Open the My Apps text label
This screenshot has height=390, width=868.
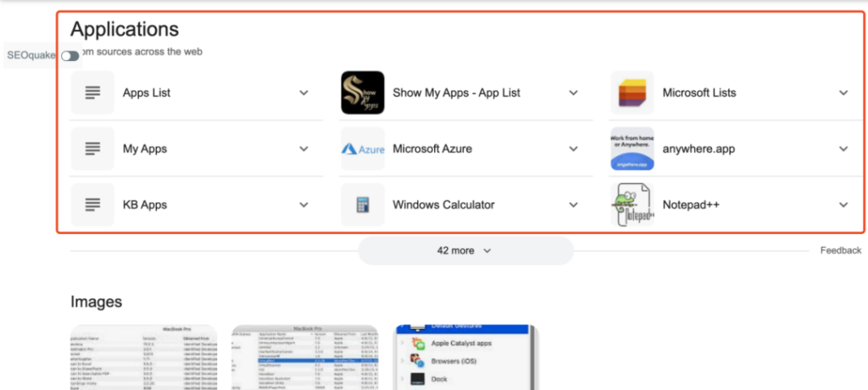[x=145, y=148]
